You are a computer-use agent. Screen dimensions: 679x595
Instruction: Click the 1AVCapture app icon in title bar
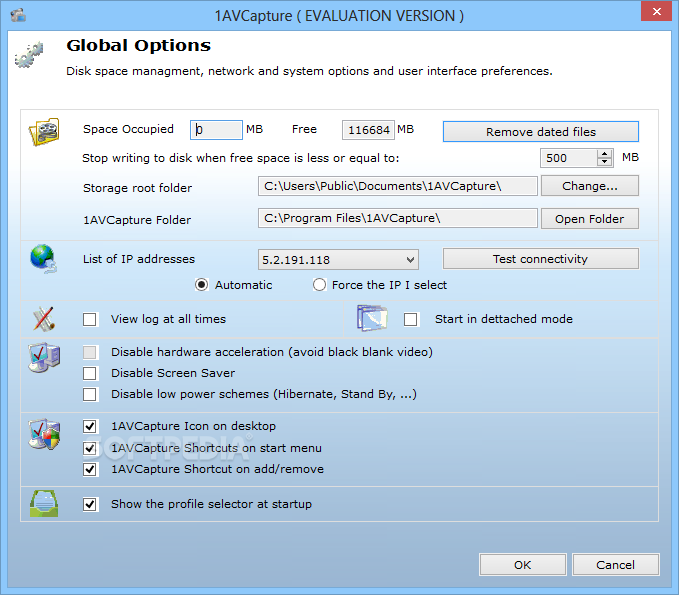tap(18, 15)
